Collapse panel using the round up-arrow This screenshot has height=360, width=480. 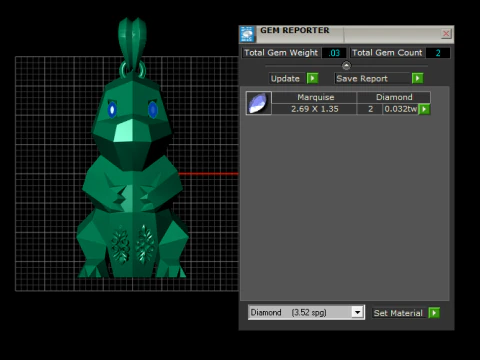click(346, 65)
